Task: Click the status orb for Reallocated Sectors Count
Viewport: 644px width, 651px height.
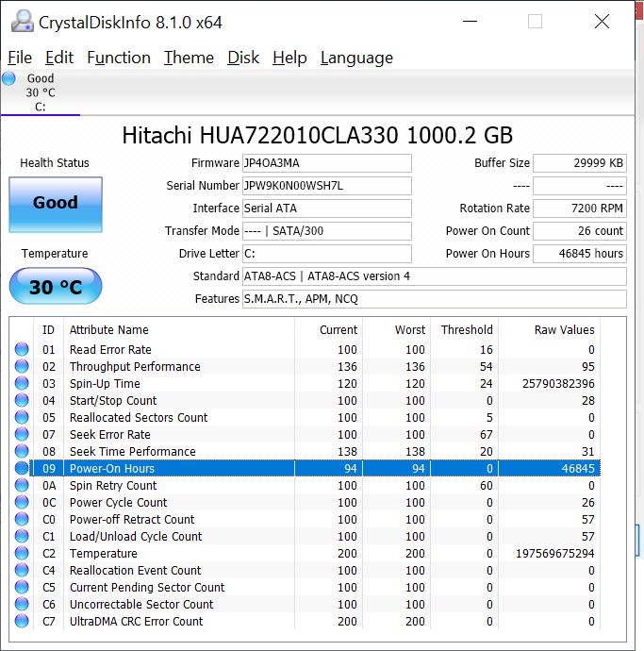Action: 22,417
